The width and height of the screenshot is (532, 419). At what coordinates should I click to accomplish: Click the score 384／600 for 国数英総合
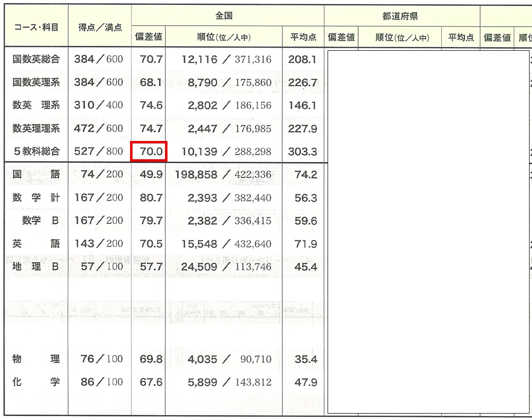[x=99, y=59]
